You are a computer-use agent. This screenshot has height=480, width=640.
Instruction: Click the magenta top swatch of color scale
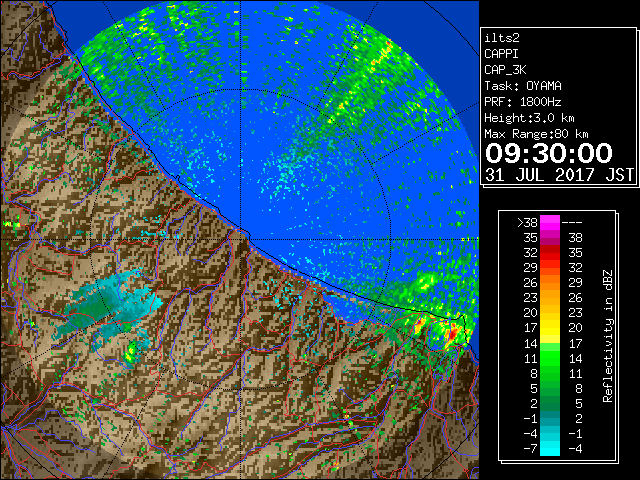(x=550, y=223)
